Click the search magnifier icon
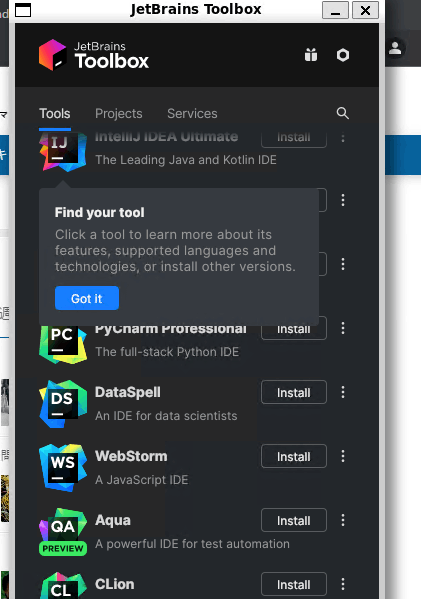This screenshot has width=421, height=599. pos(343,113)
